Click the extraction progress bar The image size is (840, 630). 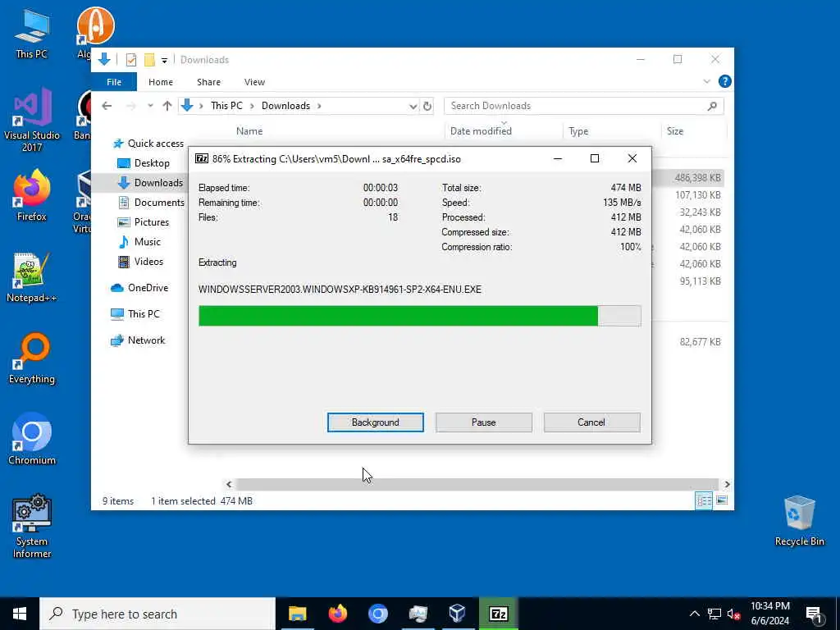pyautogui.click(x=419, y=316)
